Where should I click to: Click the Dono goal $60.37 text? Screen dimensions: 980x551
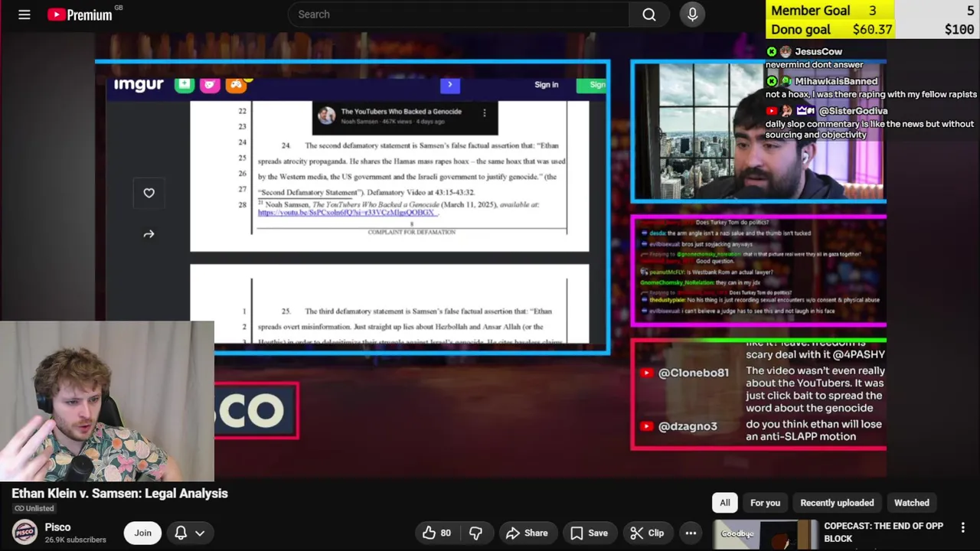(x=831, y=29)
